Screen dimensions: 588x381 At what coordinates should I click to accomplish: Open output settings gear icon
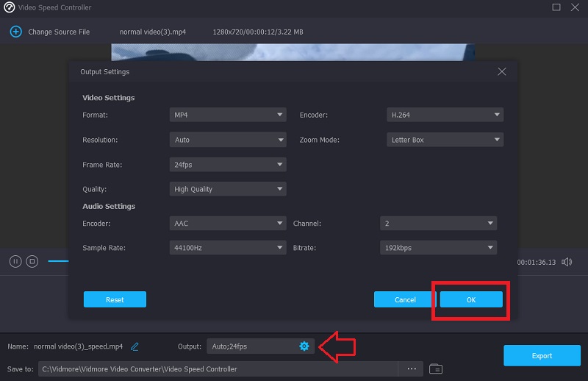(x=304, y=346)
